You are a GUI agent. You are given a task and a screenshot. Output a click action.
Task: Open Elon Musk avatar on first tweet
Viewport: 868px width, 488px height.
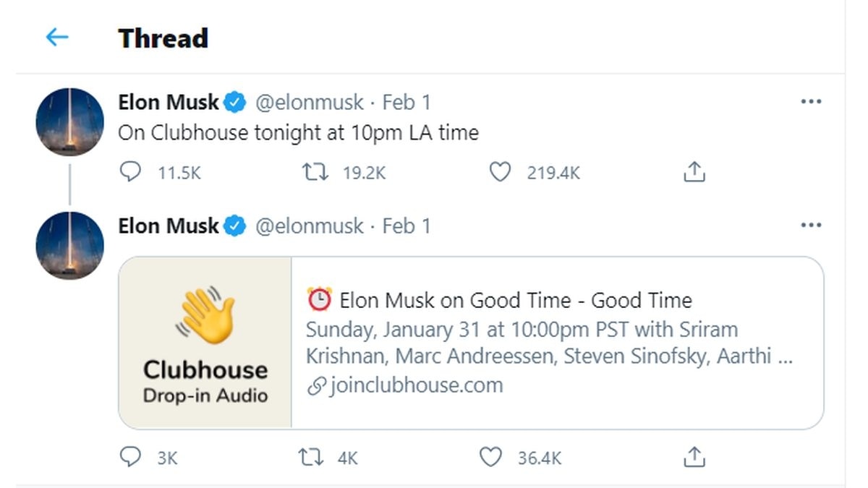(69, 121)
